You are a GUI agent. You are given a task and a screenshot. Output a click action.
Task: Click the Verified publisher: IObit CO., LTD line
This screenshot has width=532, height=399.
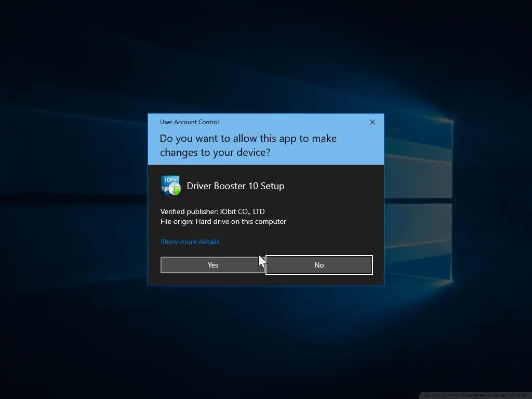pyautogui.click(x=212, y=211)
